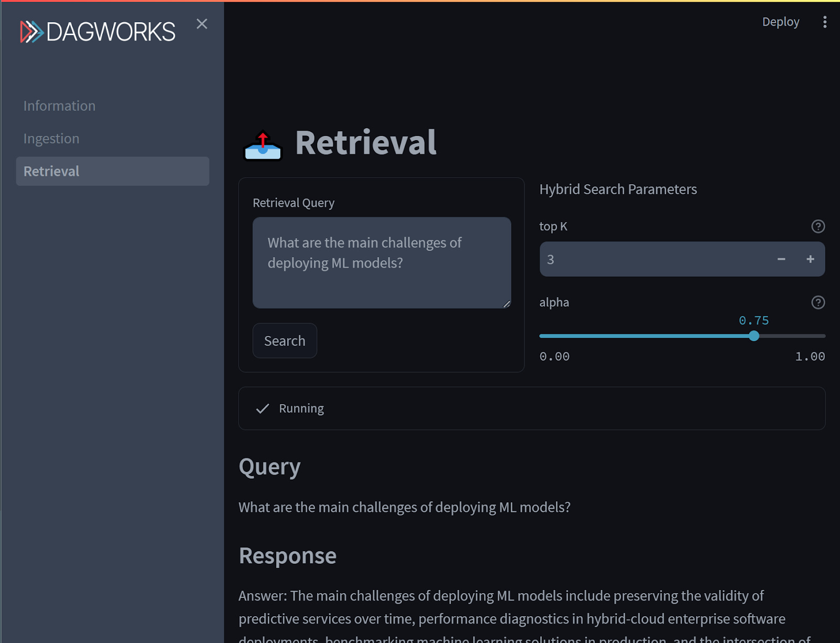Click the alpha slider handle at 0.75

point(754,336)
